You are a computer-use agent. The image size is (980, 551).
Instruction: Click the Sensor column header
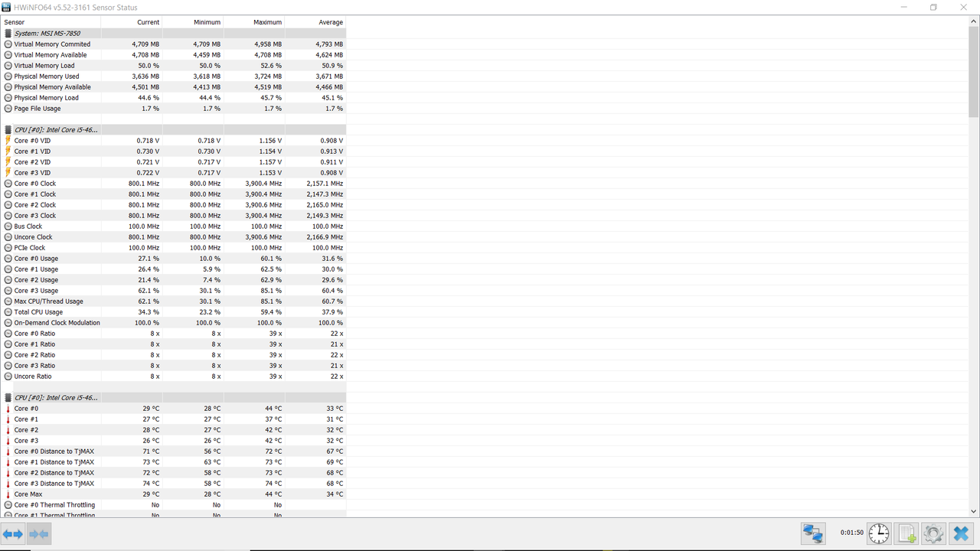pos(51,22)
